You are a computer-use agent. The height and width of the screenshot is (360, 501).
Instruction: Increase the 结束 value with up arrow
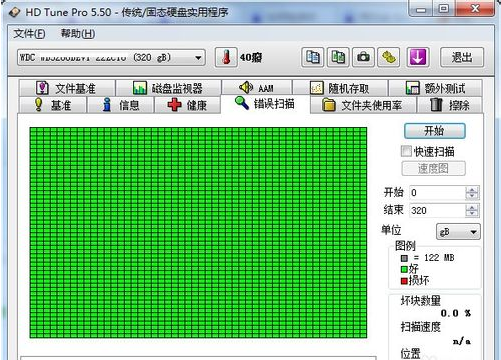click(472, 207)
